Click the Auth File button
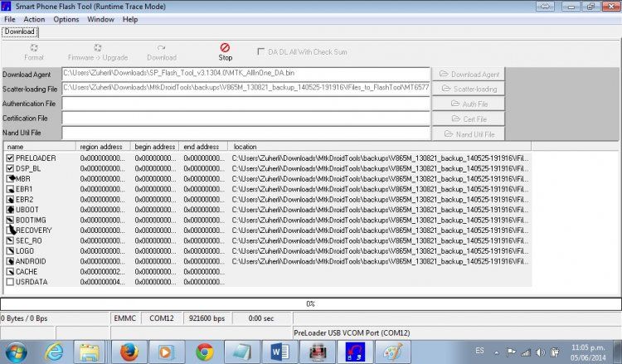This screenshot has width=622, height=364. click(x=469, y=104)
